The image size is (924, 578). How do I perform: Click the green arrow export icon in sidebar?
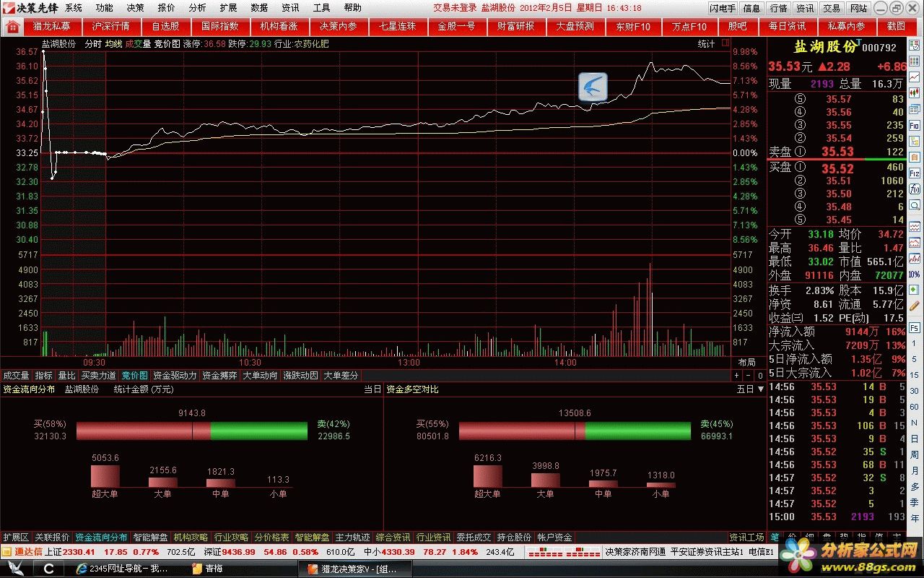coord(915,289)
